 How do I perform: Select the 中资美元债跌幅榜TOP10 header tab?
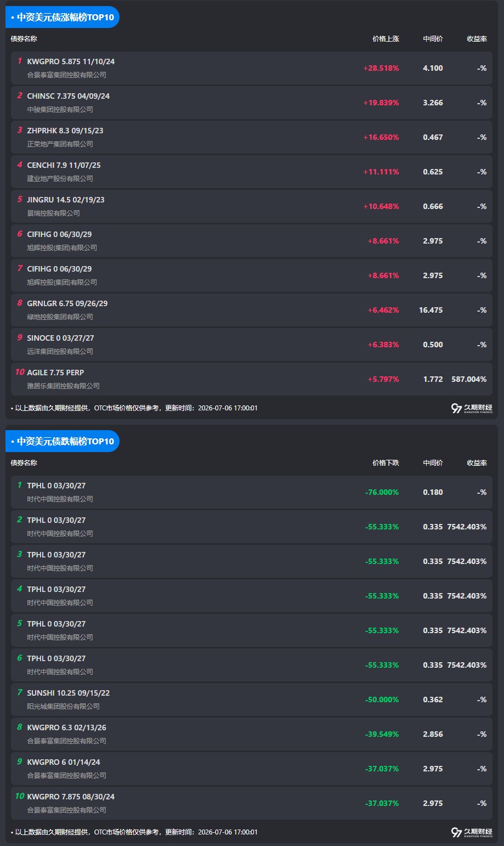[x=63, y=441]
